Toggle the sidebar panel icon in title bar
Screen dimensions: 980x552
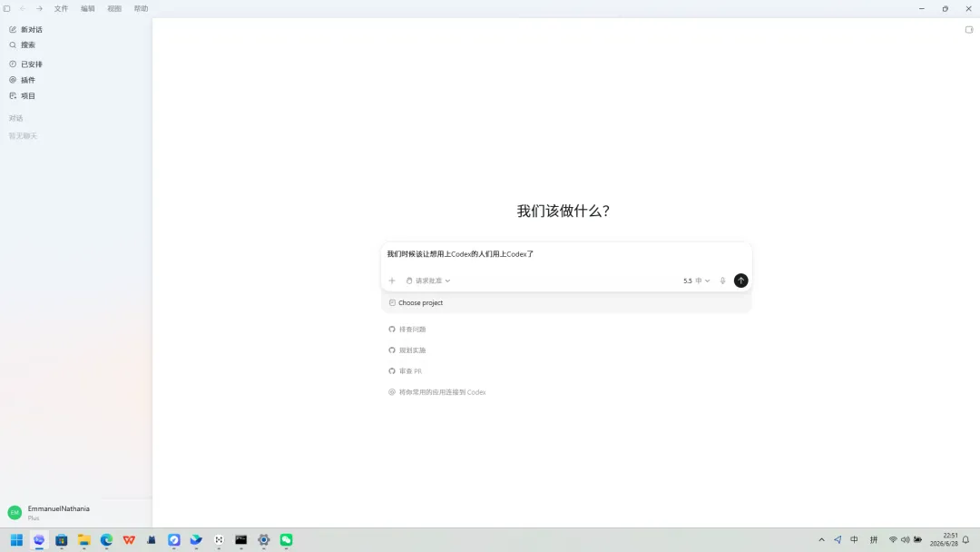(7, 9)
